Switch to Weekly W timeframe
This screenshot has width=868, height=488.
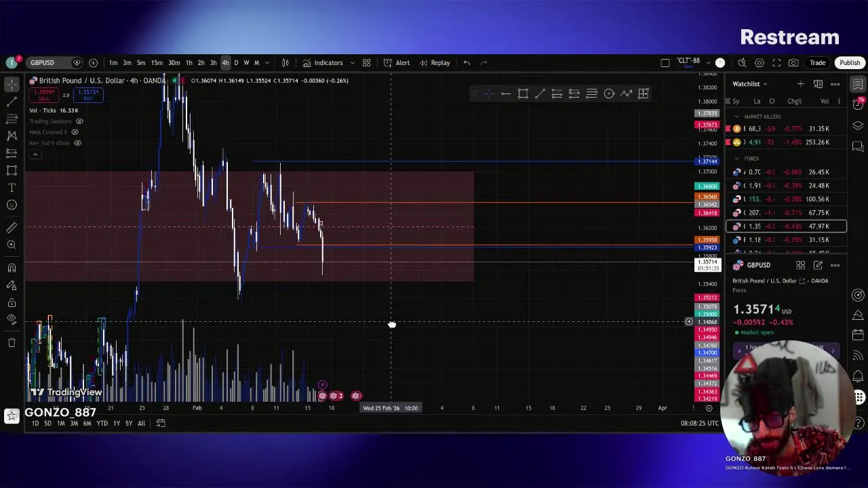pos(246,62)
